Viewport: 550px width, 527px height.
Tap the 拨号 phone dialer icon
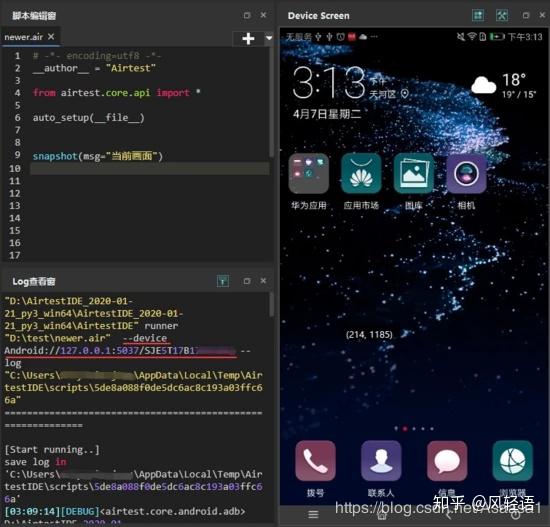(x=315, y=461)
